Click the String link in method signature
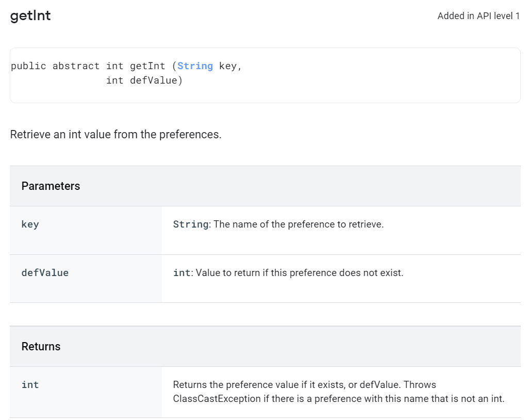The width and height of the screenshot is (528, 420). [x=195, y=66]
